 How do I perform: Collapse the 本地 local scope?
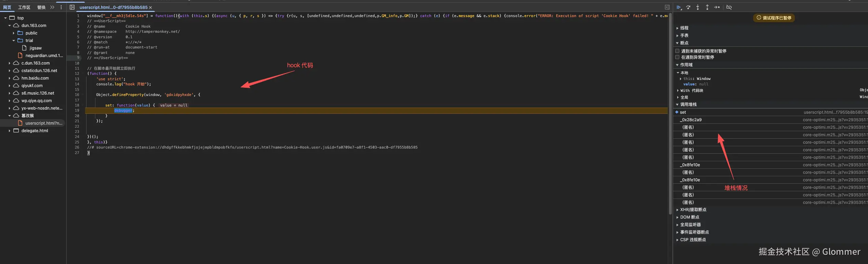[678, 73]
